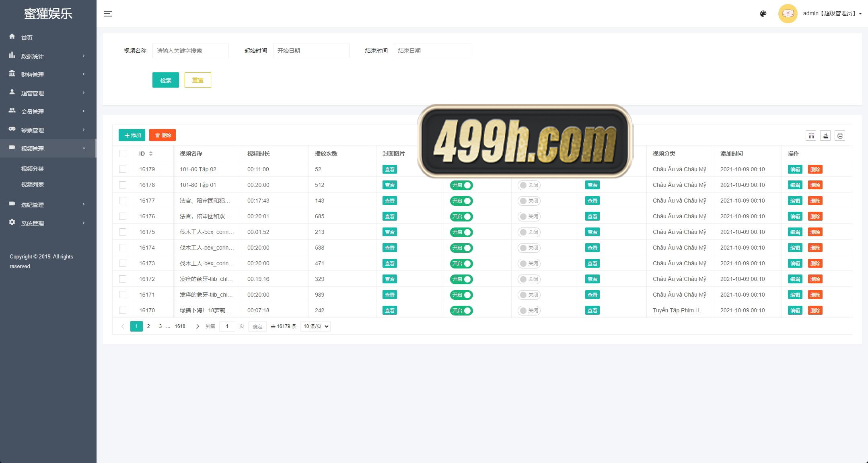Image resolution: width=868 pixels, height=463 pixels.
Task: Open the theme palette icon
Action: pyautogui.click(x=763, y=14)
